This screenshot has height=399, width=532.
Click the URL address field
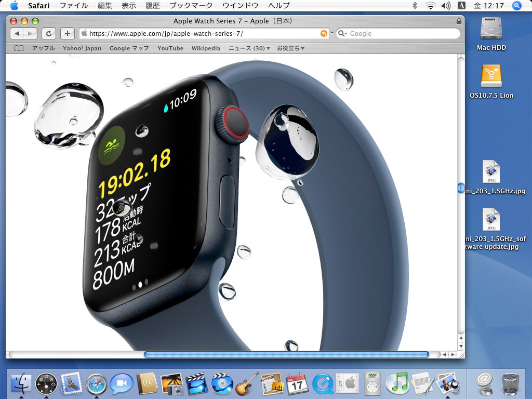coord(204,34)
